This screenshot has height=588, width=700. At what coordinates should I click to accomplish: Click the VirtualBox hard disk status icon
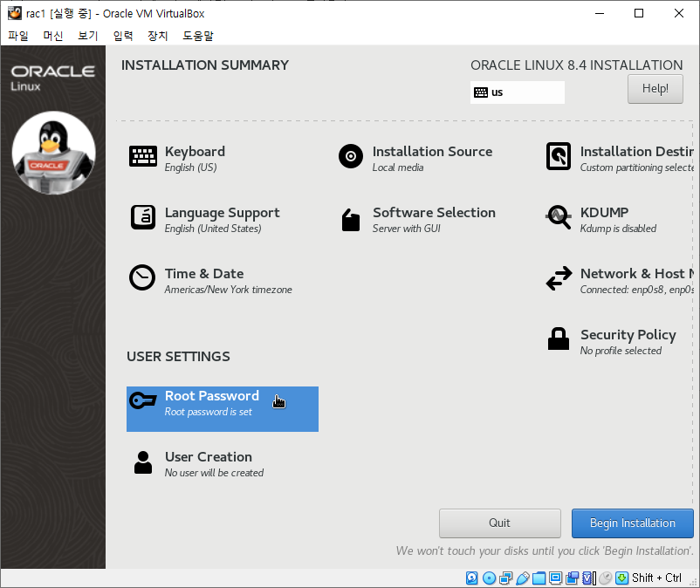tap(472, 578)
